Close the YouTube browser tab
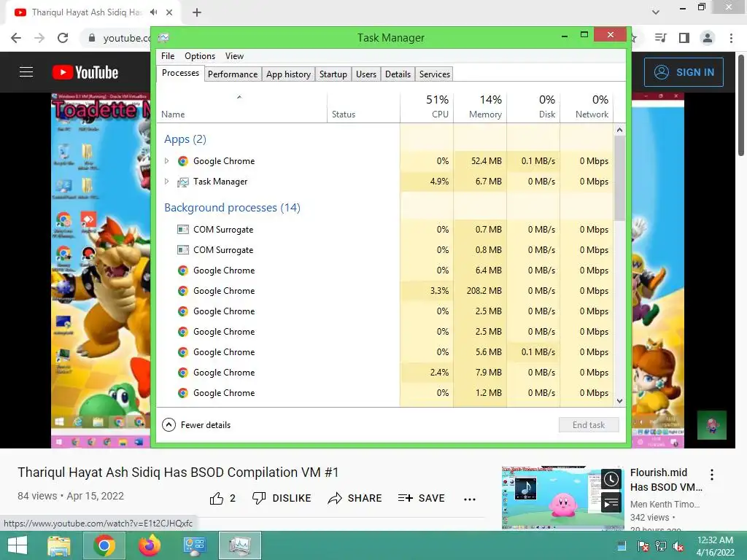The width and height of the screenshot is (747, 560). tap(169, 12)
